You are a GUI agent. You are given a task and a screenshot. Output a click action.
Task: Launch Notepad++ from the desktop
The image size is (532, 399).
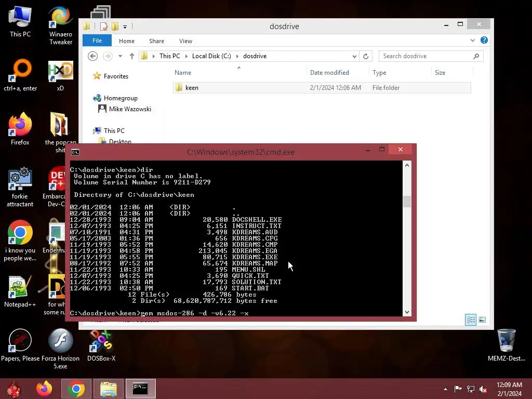20,291
